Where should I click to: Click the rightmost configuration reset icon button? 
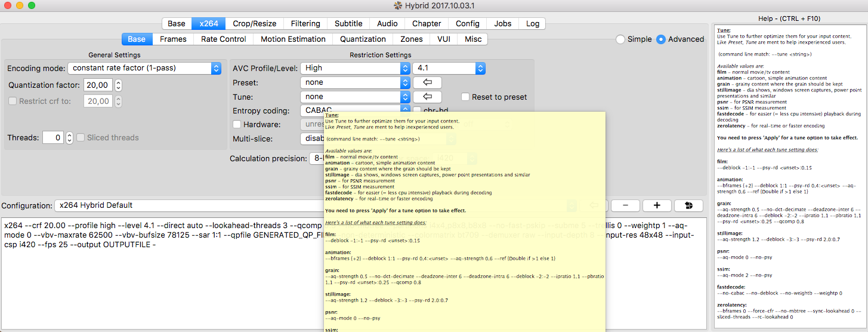[x=688, y=205]
